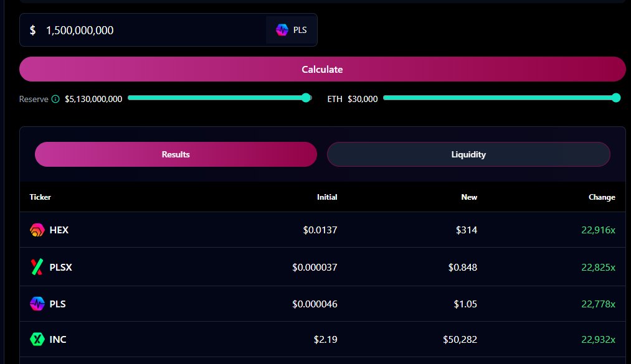Click HEX initial price $0.0137
The height and width of the screenshot is (364, 631).
tap(320, 230)
